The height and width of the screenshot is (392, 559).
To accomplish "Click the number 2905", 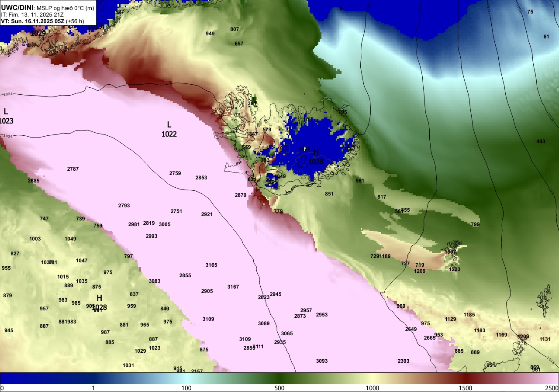I will point(207,291).
